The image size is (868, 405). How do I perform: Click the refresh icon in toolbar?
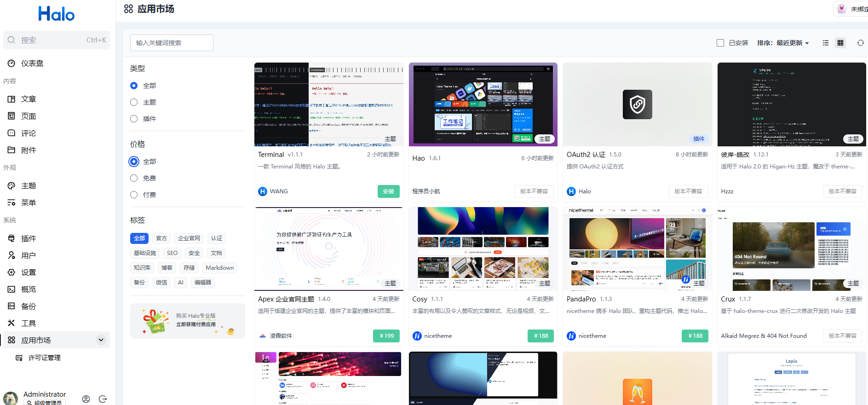(861, 43)
